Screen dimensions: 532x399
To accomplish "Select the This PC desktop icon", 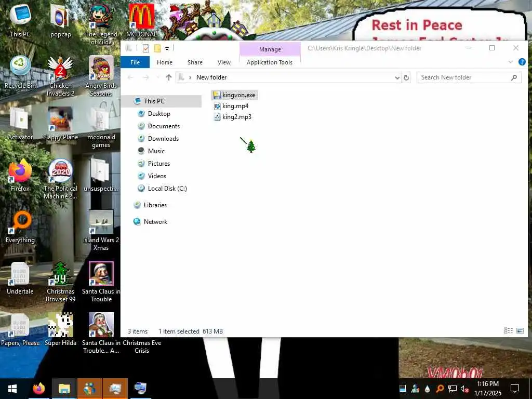I will (x=20, y=21).
